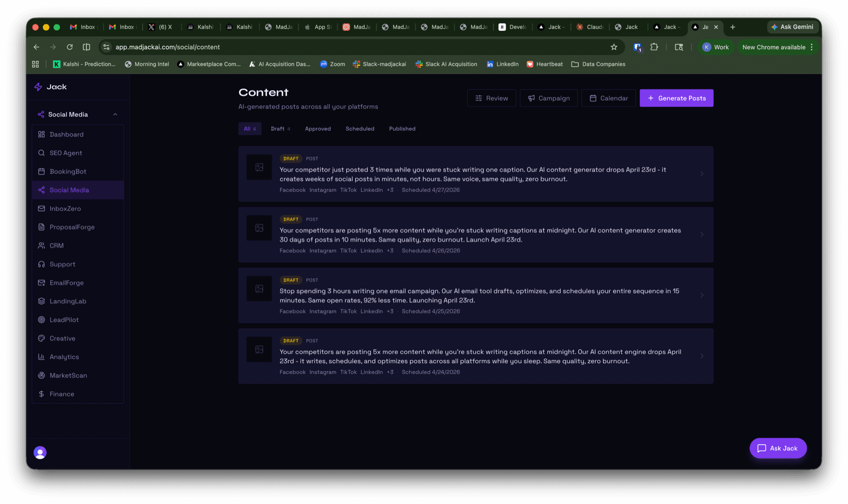Open the Data Companies bookmark folder
Viewport: 848px width, 504px height.
(598, 64)
